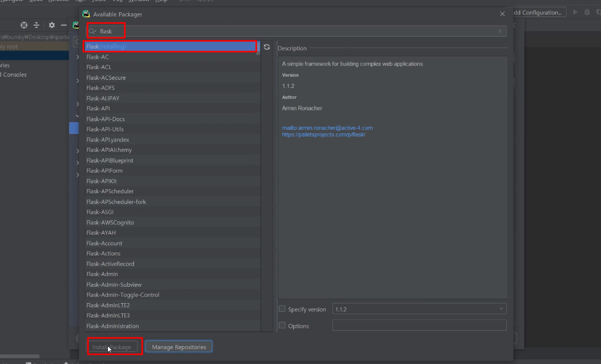
Task: Click the search magnifier icon in package search
Action: (x=92, y=31)
